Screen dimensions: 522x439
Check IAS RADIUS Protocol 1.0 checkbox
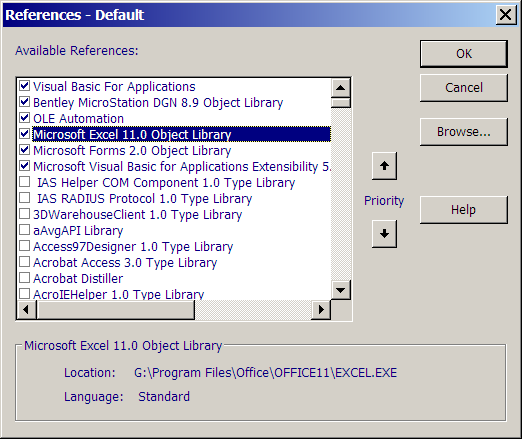[24, 198]
